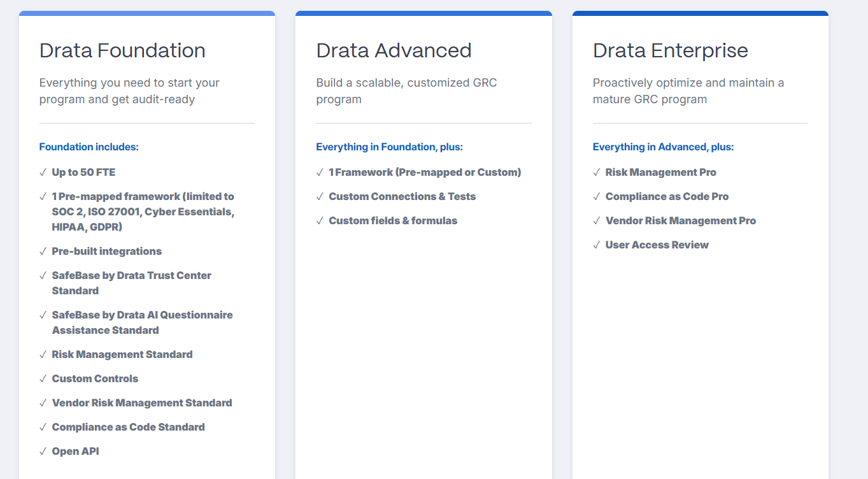The image size is (868, 479).
Task: Click the checkmark beside 'Vendor Risk Management Pro'
Action: (597, 220)
